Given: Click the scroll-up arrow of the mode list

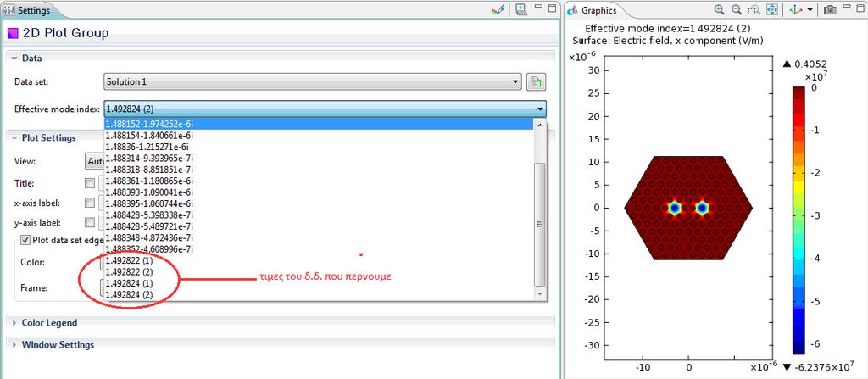Looking at the screenshot, I should (x=539, y=125).
